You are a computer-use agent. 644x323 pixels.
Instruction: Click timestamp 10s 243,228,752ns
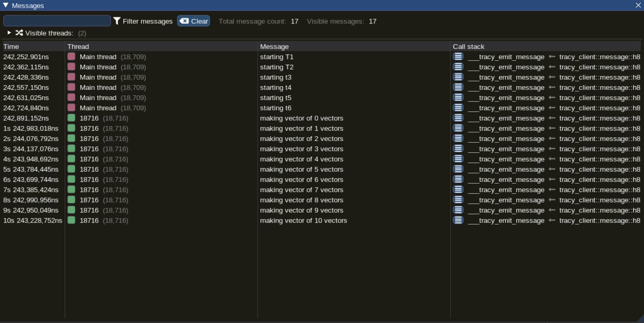(33, 220)
